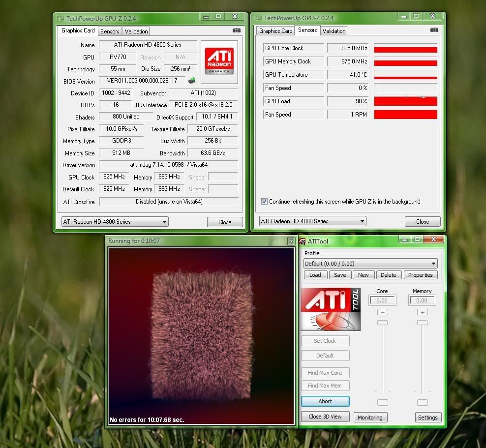Click the GPU Load sensor label
This screenshot has width=486, height=448.
pos(293,101)
